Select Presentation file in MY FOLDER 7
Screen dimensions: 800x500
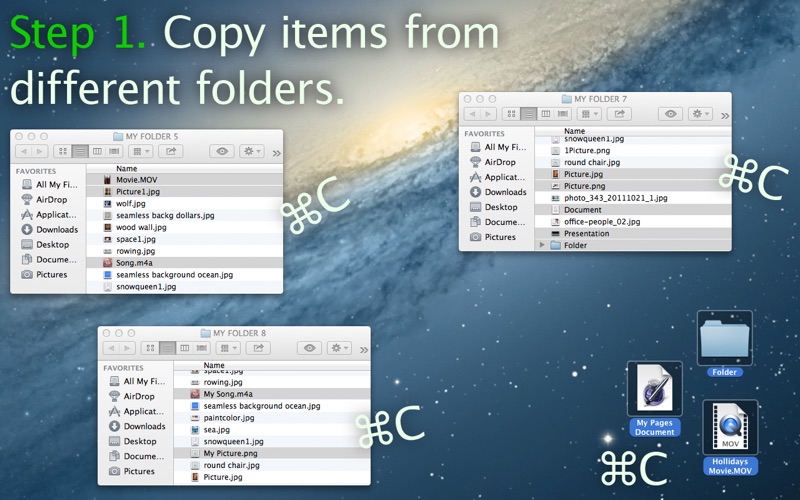(633, 234)
